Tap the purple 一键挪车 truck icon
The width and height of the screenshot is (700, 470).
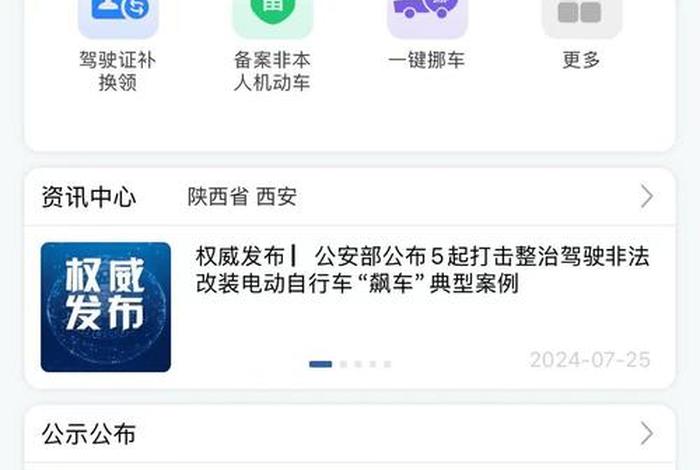428,18
